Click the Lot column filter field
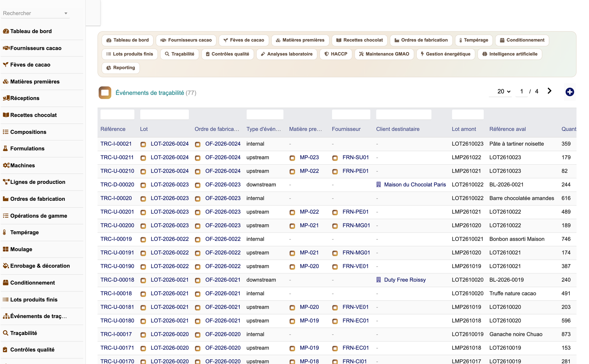Image resolution: width=589 pixels, height=364 pixels. click(x=164, y=115)
